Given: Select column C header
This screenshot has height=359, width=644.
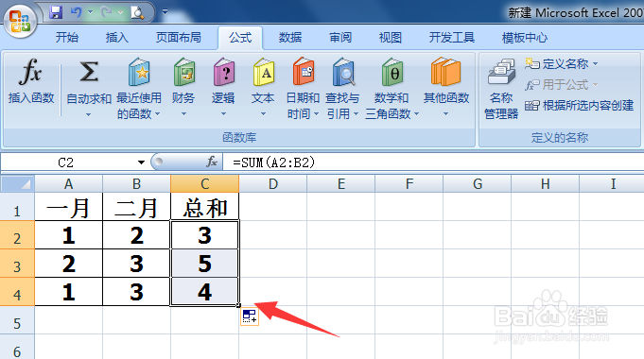Looking at the screenshot, I should click(x=204, y=184).
